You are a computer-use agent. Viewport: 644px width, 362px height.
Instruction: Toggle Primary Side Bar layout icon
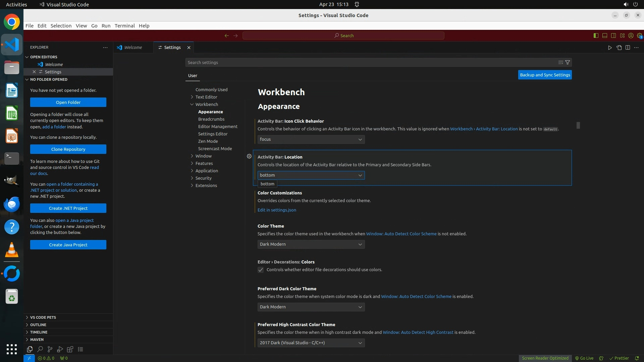pyautogui.click(x=596, y=36)
